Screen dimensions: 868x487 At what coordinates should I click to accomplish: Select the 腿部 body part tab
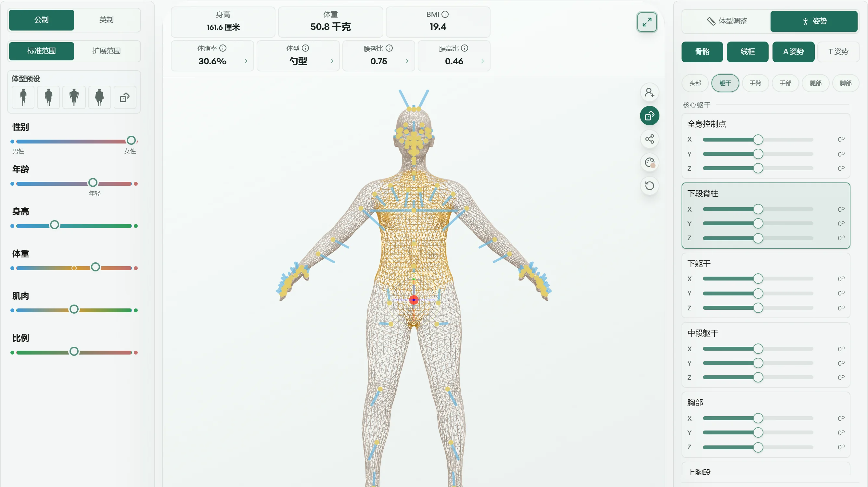815,83
